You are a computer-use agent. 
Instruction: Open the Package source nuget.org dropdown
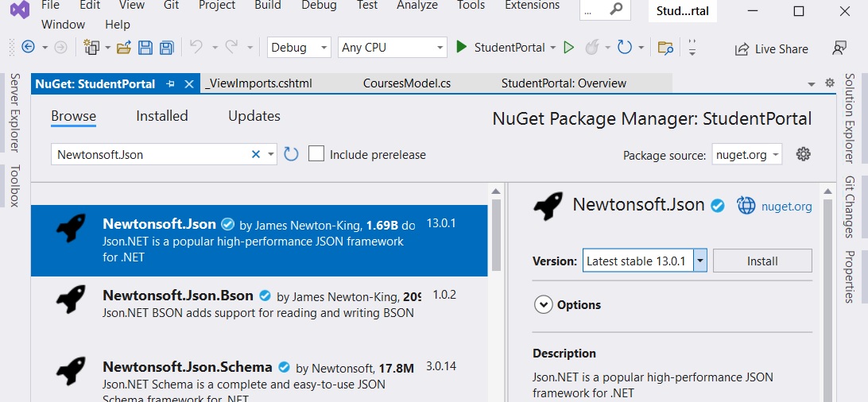(x=746, y=155)
